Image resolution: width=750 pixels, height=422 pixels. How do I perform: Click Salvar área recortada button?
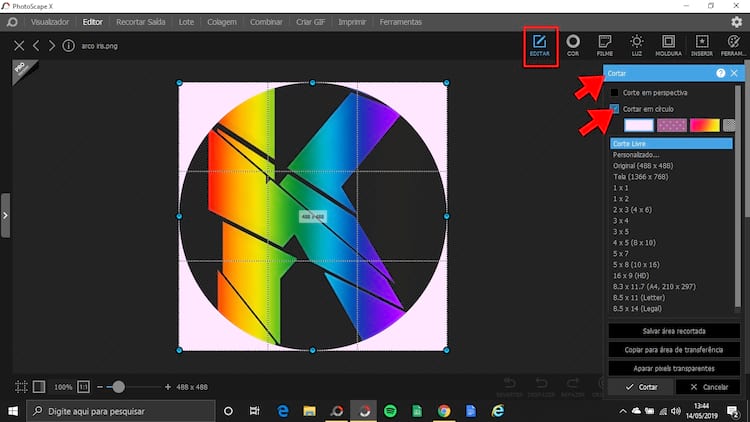[x=674, y=331]
